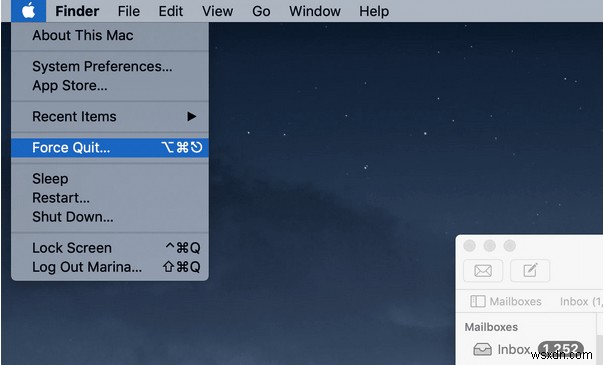
Task: Click the Mailboxes section header in Mail sidebar
Action: click(491, 327)
